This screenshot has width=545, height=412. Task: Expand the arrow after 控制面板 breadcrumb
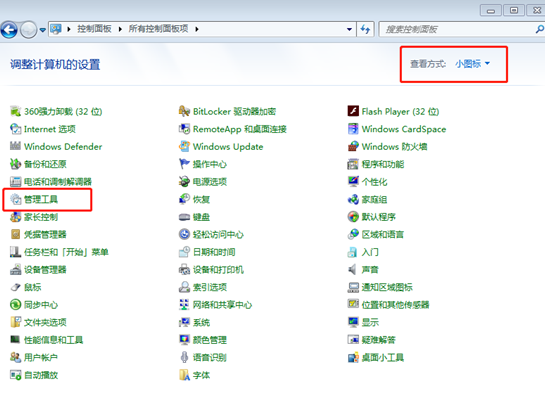120,30
